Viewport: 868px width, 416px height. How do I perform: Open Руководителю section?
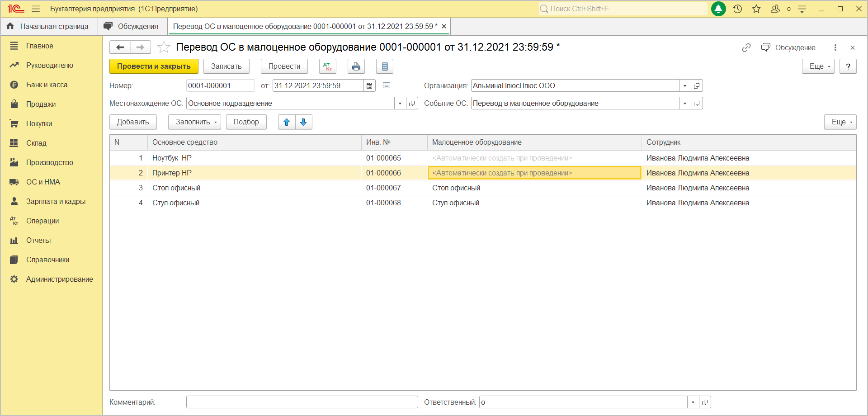[50, 65]
